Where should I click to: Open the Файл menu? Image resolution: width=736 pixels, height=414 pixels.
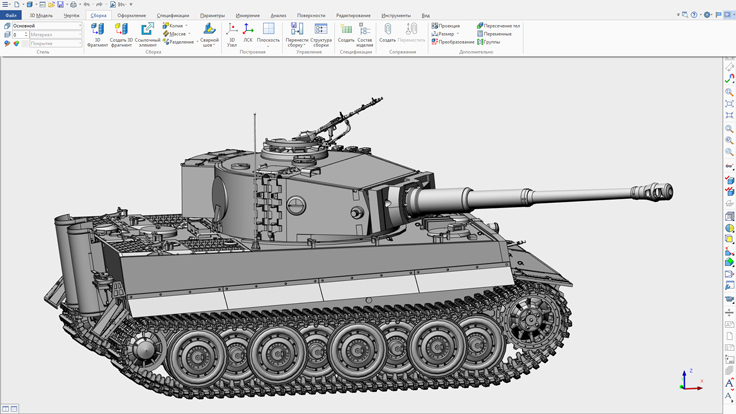[11, 16]
